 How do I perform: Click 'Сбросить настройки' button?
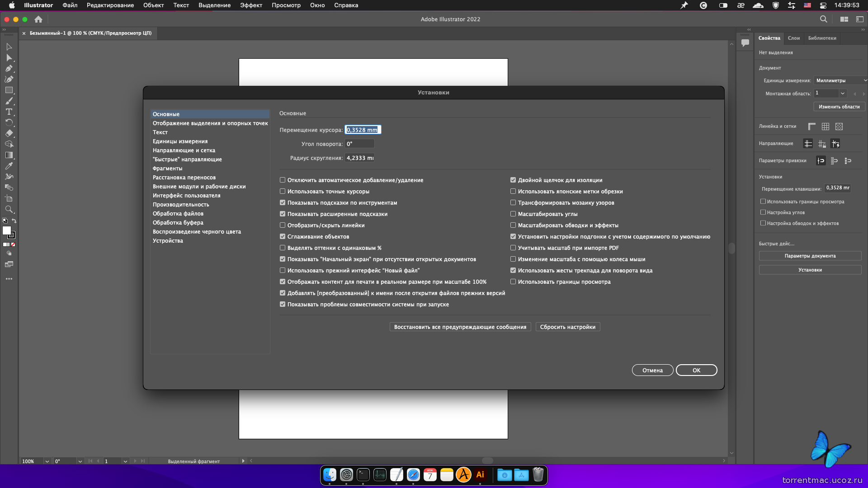pos(568,327)
